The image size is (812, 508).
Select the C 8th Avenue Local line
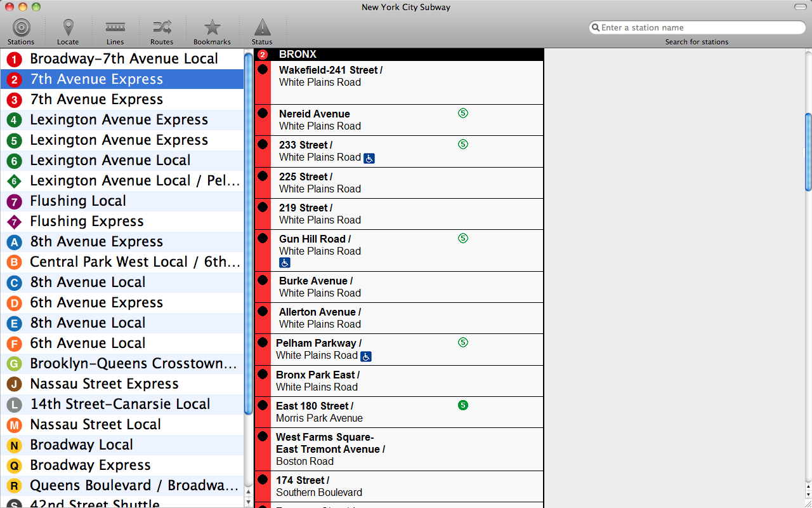[122, 283]
